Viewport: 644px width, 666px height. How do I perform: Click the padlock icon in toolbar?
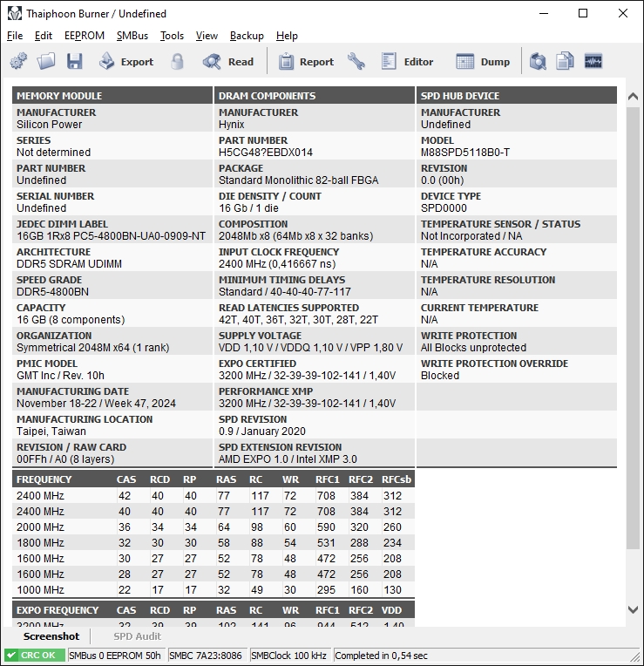[178, 61]
